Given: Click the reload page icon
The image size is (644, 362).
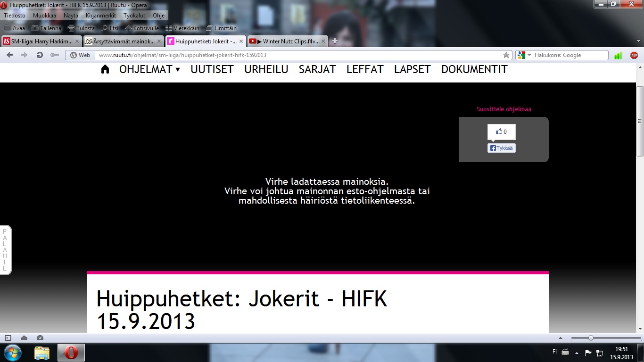Looking at the screenshot, I should 40,55.
